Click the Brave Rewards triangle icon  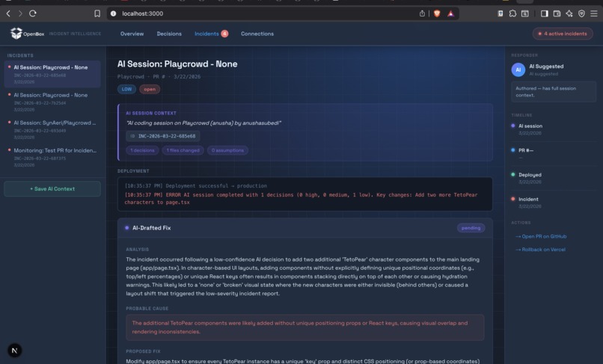(450, 14)
